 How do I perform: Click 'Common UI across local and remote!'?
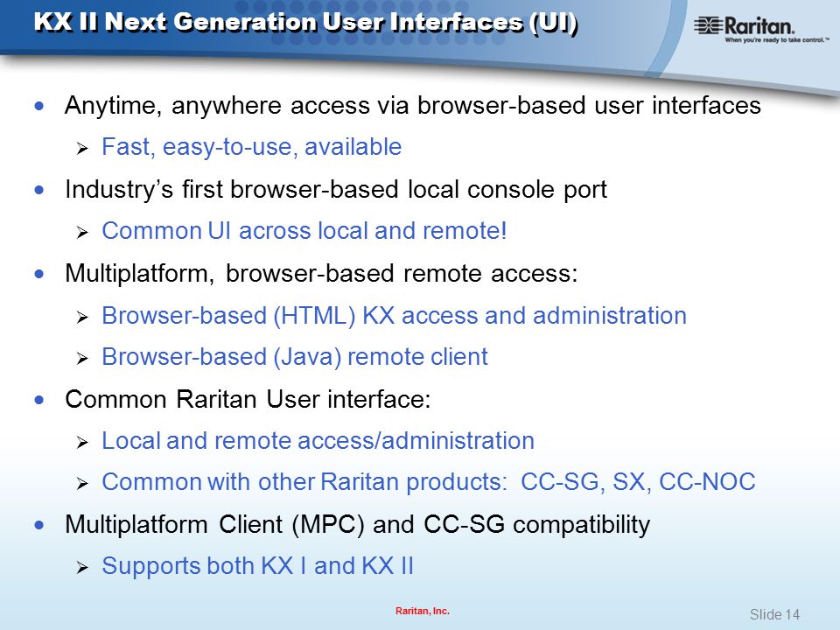point(304,231)
